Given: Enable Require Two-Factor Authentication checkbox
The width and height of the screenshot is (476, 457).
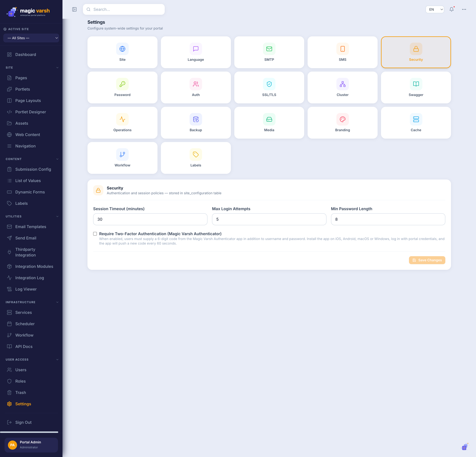Looking at the screenshot, I should [95, 234].
